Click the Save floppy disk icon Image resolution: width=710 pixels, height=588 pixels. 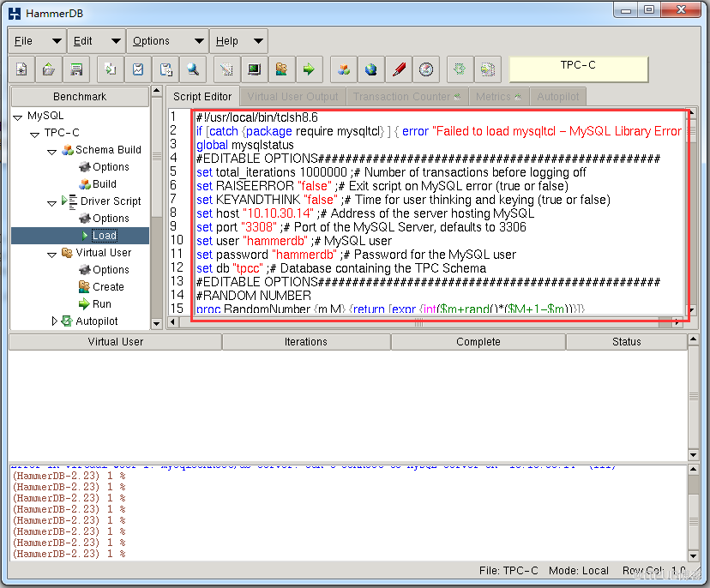pyautogui.click(x=76, y=69)
